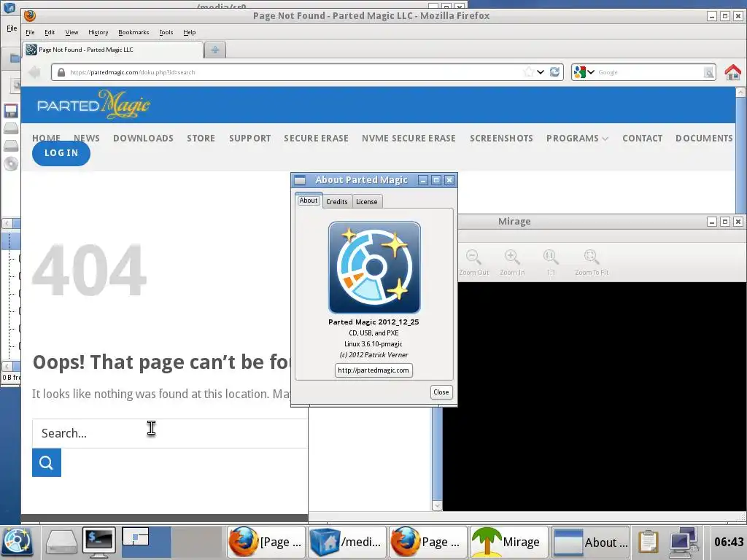Image resolution: width=747 pixels, height=560 pixels.
Task: Click the network monitors tray icon
Action: 684,542
